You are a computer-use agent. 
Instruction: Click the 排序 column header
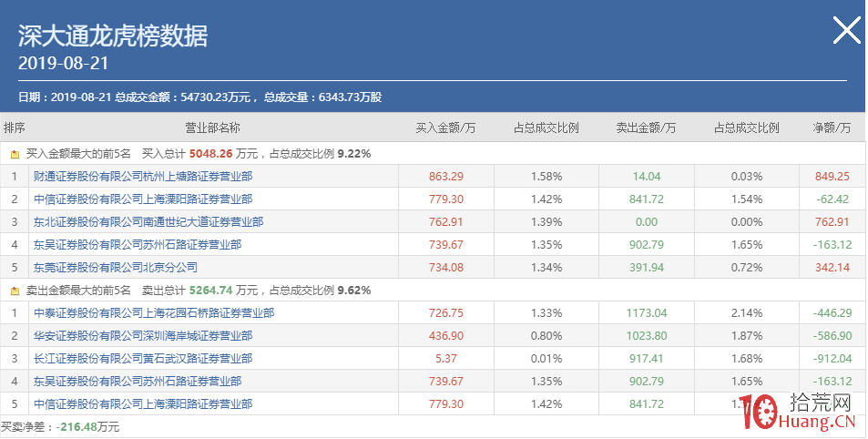pos(14,128)
